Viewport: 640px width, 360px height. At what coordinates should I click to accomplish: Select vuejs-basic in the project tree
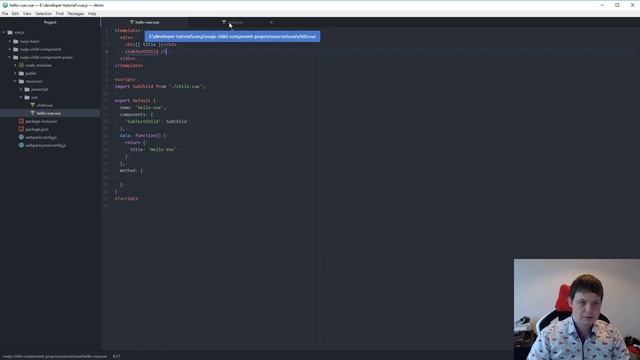pyautogui.click(x=29, y=41)
